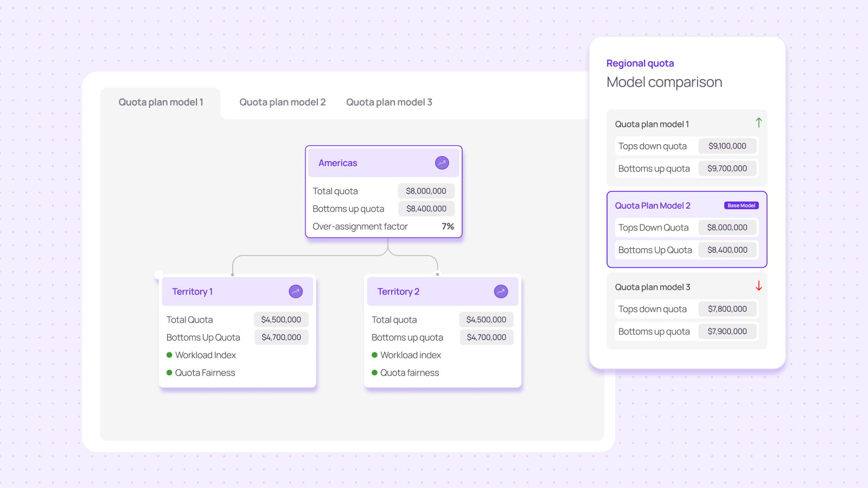Click the trend icon on Americas card

[442, 163]
